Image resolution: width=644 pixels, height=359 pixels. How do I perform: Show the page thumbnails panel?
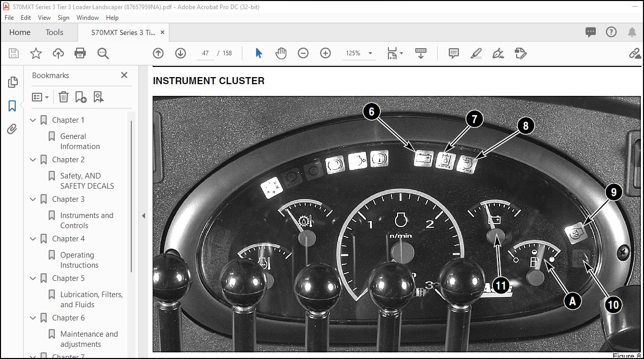pos(13,82)
